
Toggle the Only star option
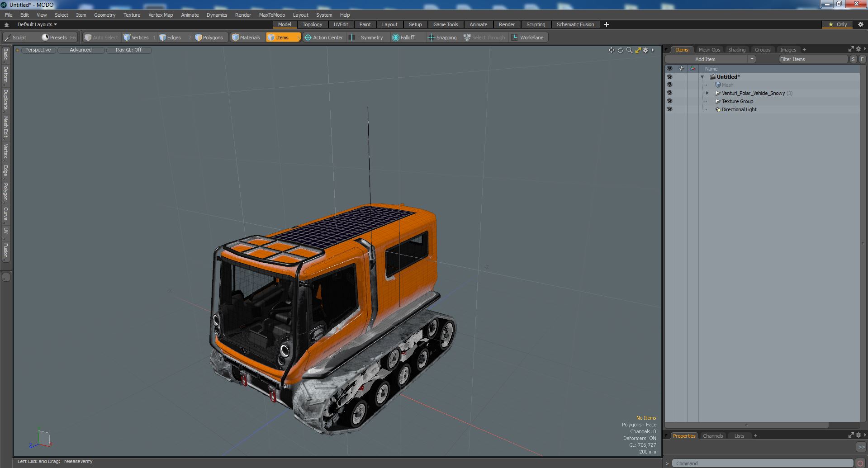point(838,24)
